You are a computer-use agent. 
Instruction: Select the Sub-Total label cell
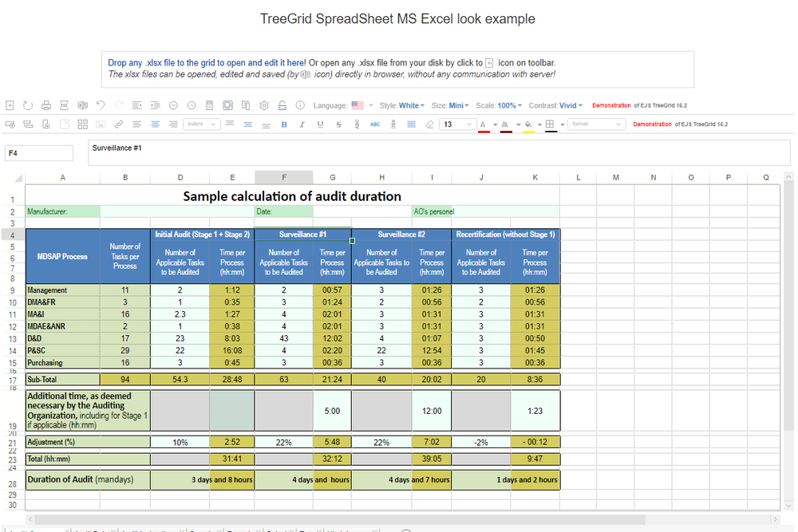[62, 380]
